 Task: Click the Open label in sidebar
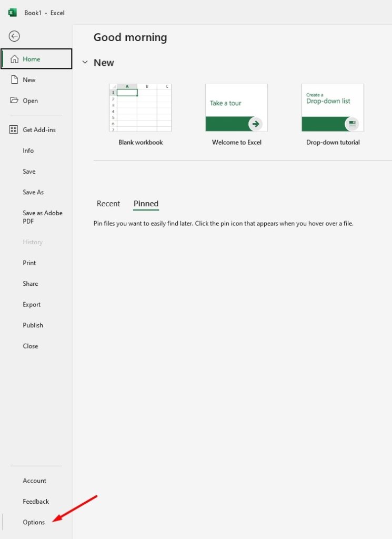[x=30, y=101]
